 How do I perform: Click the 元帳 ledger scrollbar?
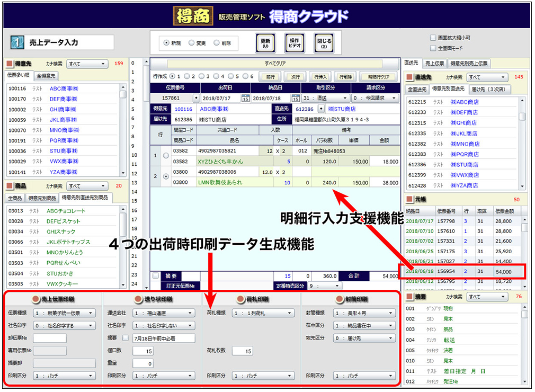[524, 253]
